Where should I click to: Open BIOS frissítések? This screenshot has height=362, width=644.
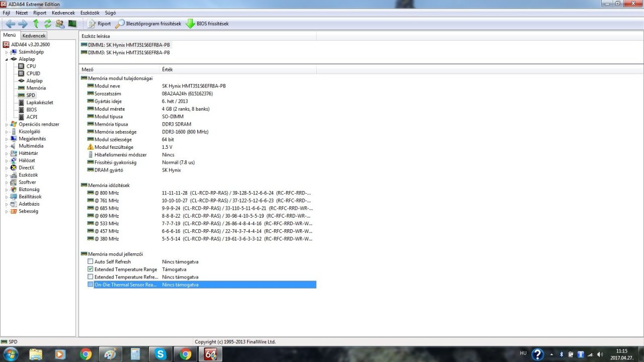tap(207, 24)
